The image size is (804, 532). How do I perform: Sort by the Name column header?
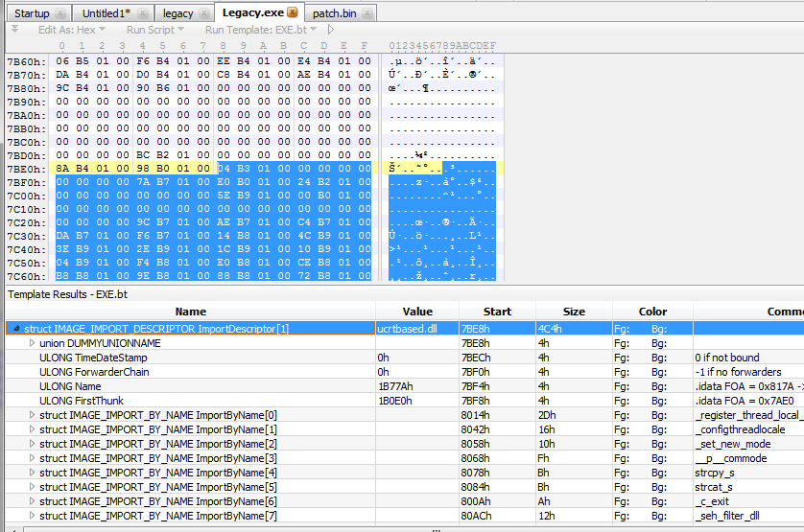tap(190, 312)
